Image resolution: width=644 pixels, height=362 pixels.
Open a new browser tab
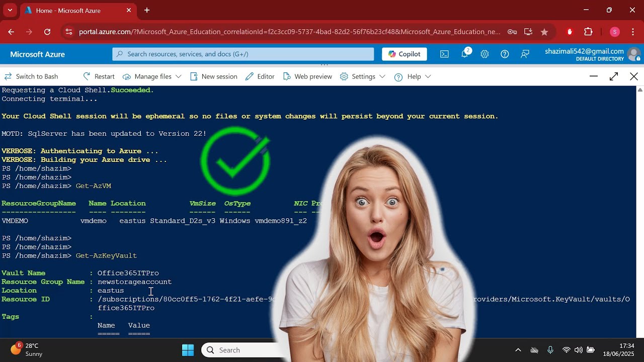(147, 10)
